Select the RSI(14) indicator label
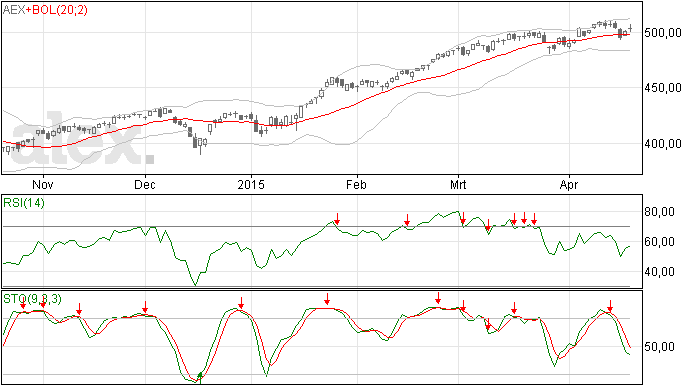This screenshot has height=387, width=690. 24,203
